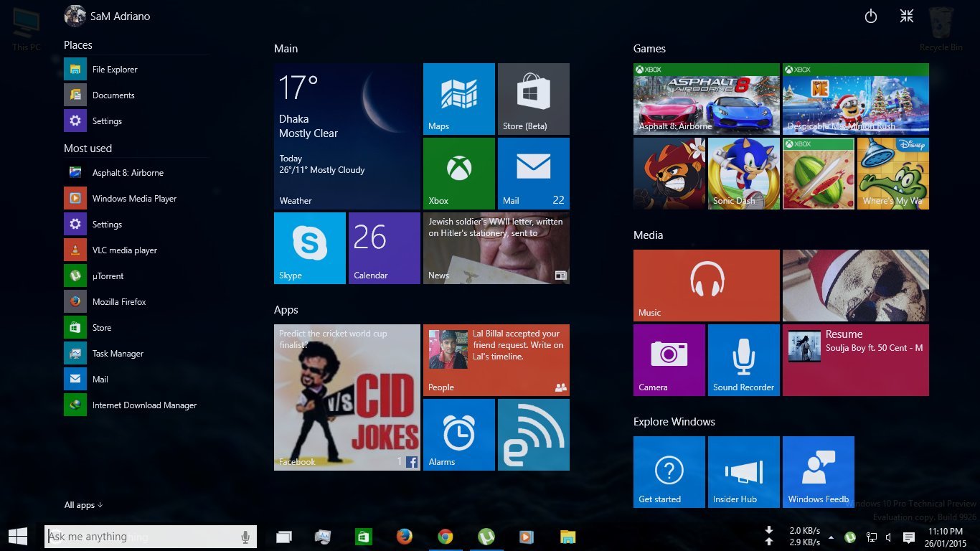Open the Music tile
The width and height of the screenshot is (980, 551).
(x=707, y=286)
